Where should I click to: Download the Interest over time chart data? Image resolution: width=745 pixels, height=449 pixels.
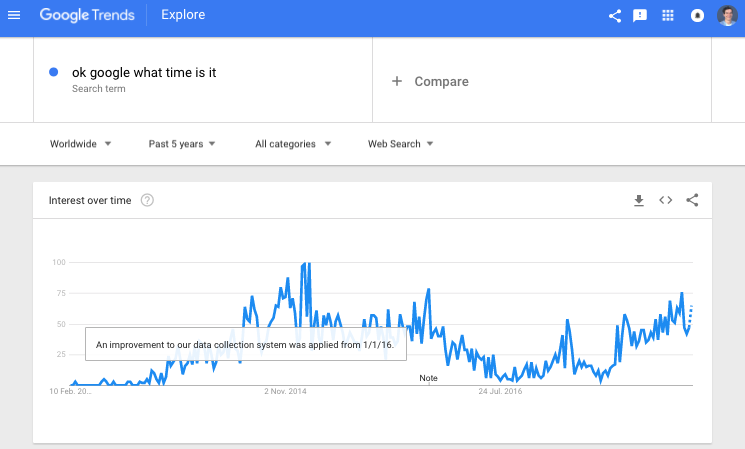click(x=639, y=201)
